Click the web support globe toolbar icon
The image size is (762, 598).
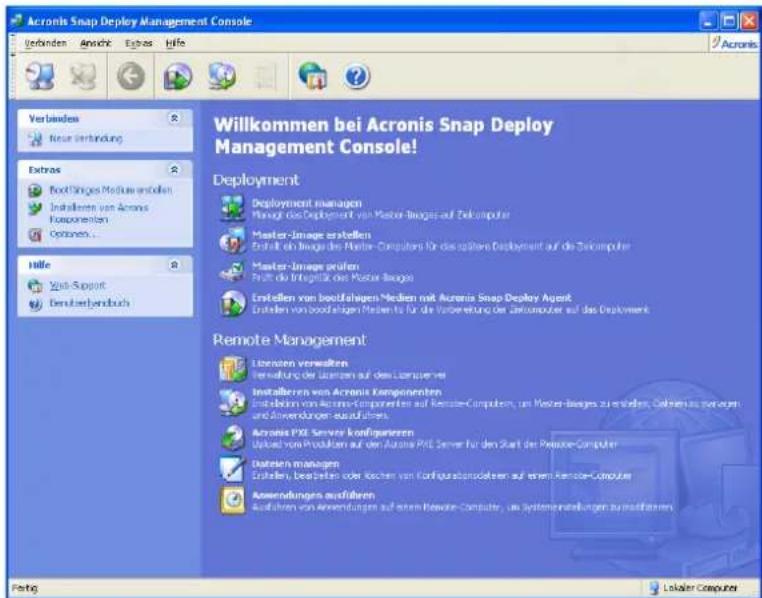[312, 76]
